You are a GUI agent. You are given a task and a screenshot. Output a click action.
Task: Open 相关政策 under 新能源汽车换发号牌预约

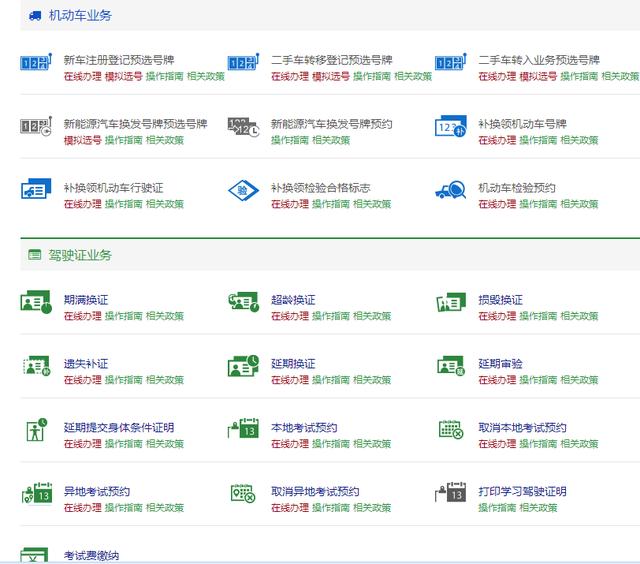click(x=331, y=140)
